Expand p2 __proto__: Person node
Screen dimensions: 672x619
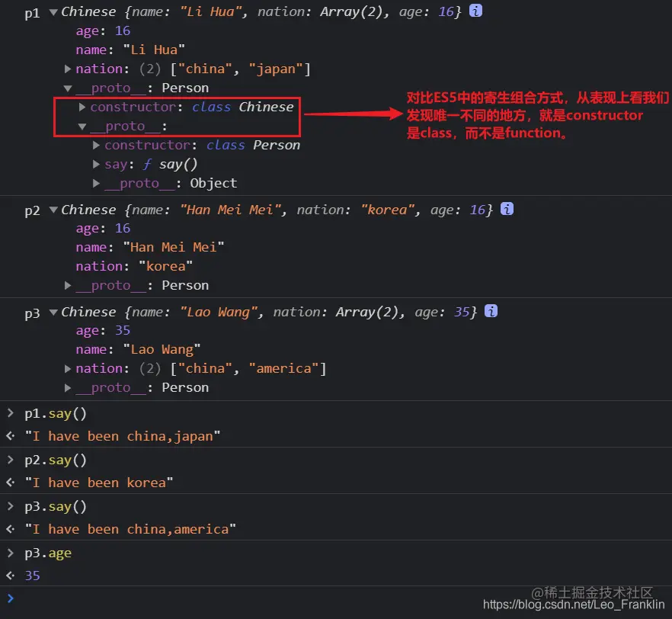67,285
